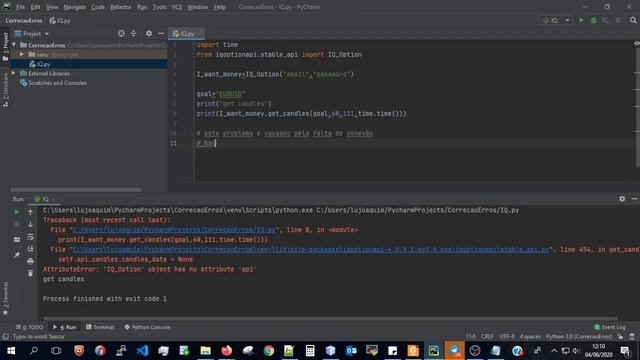Hide the Project panel
640x360 pixels.
(161, 33)
